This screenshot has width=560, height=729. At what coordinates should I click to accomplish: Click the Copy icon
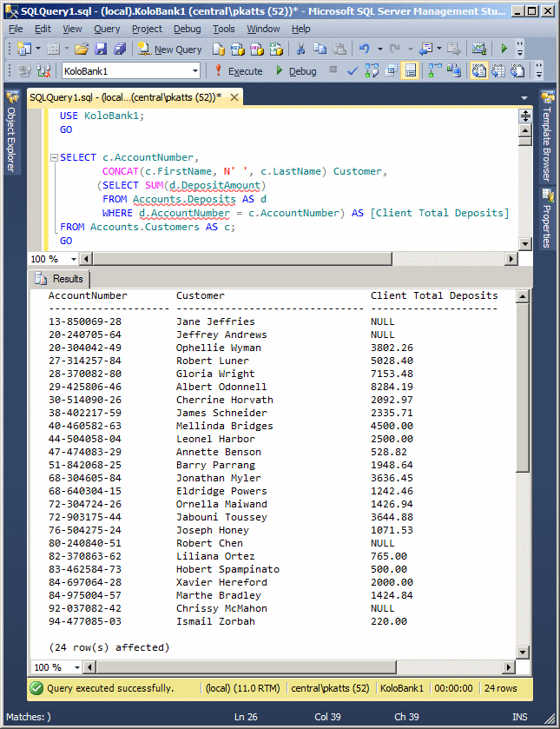(320, 49)
